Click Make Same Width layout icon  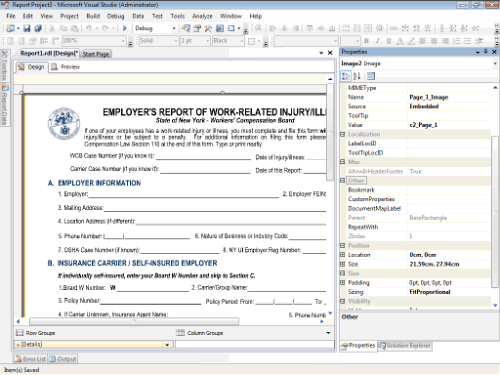click(x=346, y=28)
